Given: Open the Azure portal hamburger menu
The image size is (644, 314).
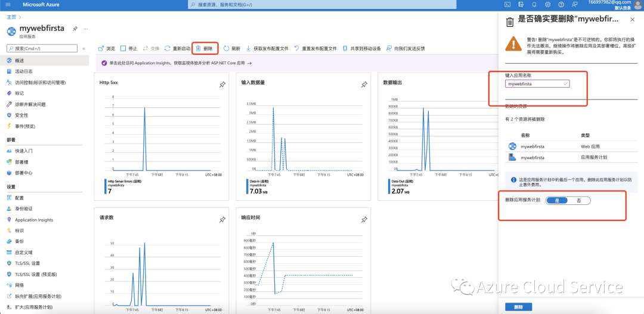Looking at the screenshot, I should (8, 5).
